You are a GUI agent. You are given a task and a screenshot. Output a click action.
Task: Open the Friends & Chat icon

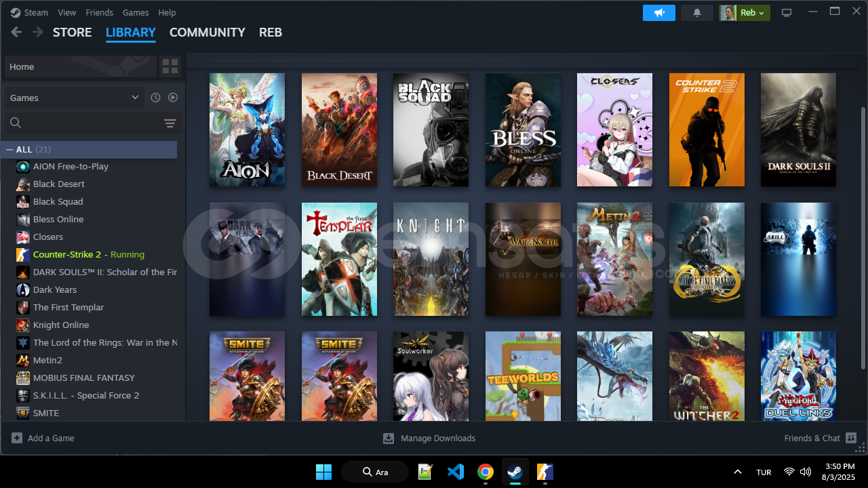(851, 438)
